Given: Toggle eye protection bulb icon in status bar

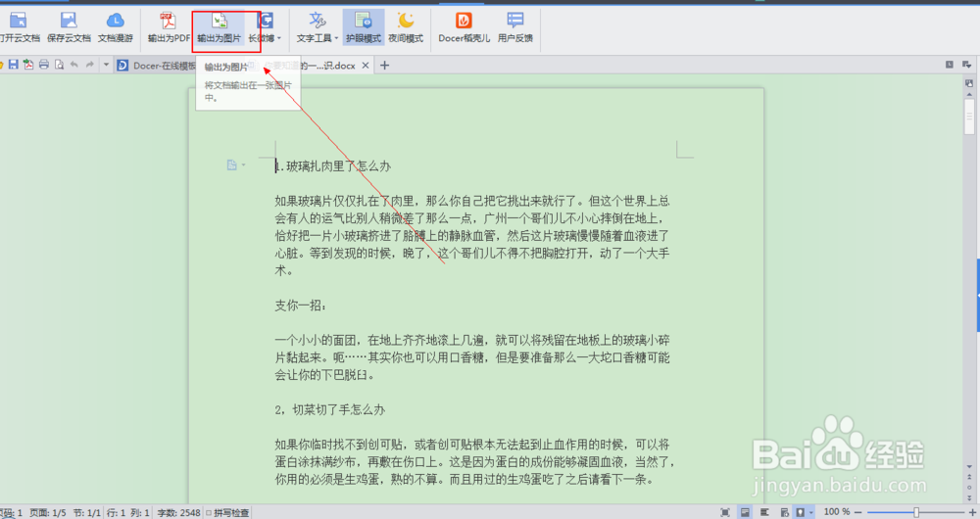Looking at the screenshot, I should [801, 512].
